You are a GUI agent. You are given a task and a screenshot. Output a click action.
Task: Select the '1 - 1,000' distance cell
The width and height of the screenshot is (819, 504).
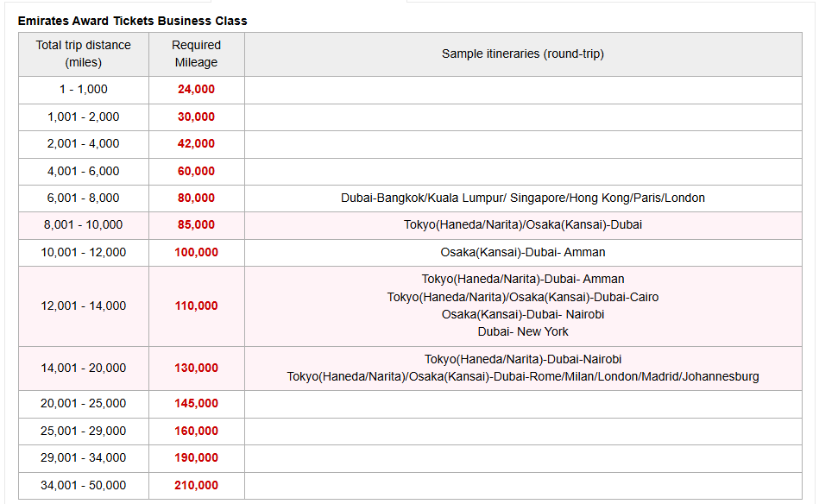[84, 90]
